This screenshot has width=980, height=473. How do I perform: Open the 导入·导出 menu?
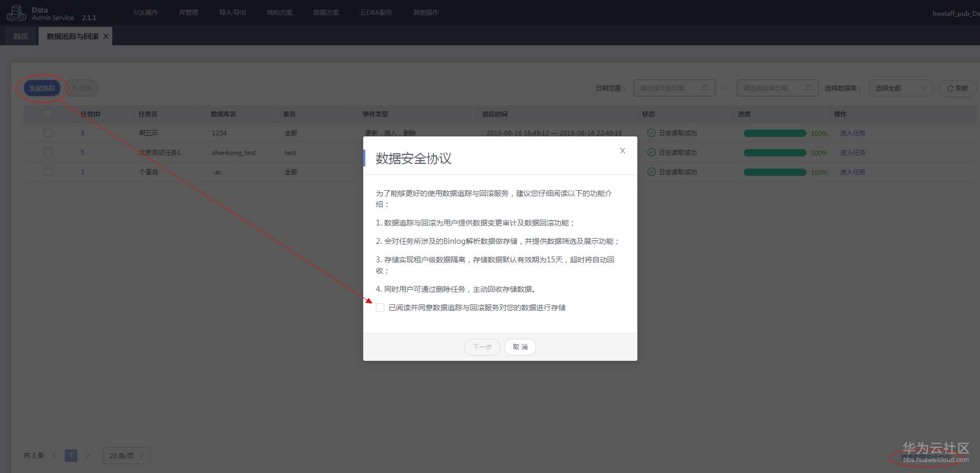point(232,13)
